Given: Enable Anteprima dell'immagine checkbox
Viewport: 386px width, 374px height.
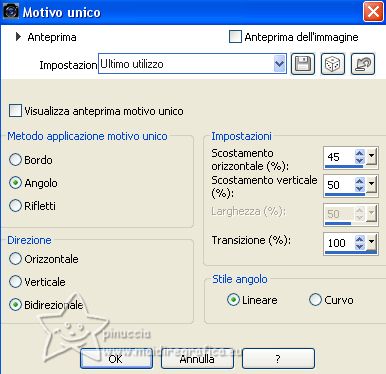Looking at the screenshot, I should pos(235,37).
